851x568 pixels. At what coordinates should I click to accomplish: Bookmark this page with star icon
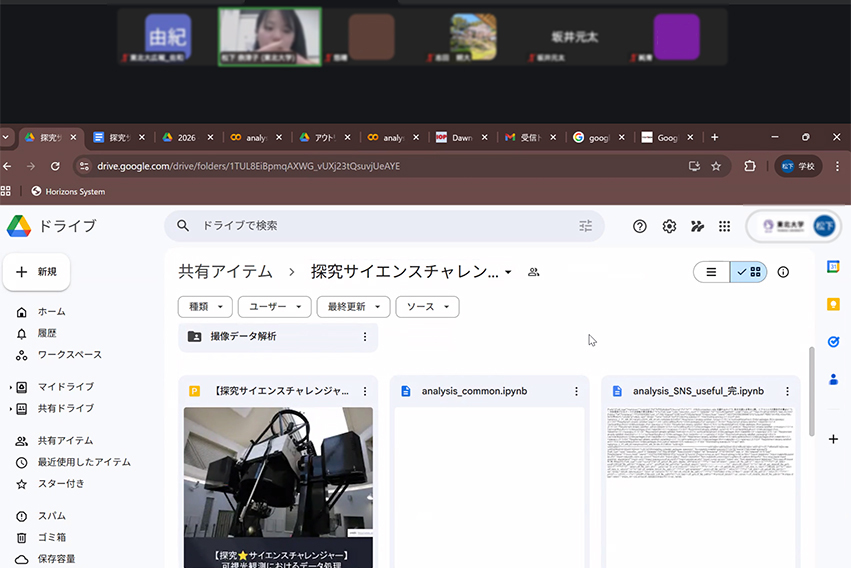[716, 166]
